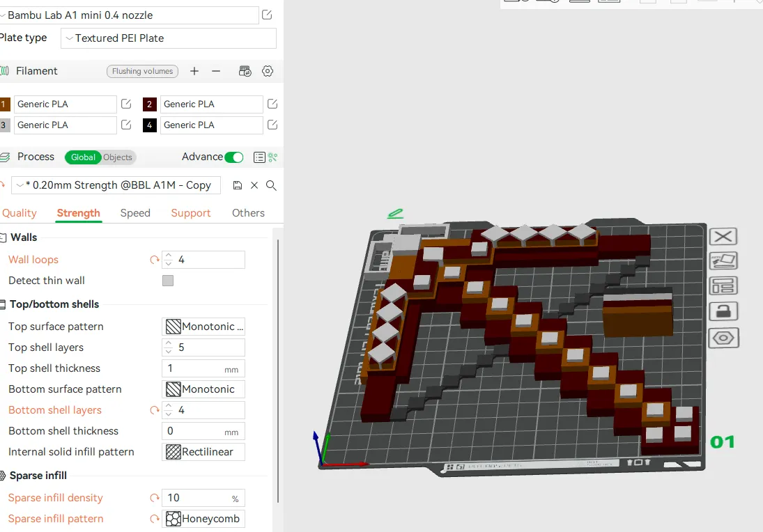The height and width of the screenshot is (532, 763).
Task: Add a new filament with the plus button
Action: pos(194,70)
